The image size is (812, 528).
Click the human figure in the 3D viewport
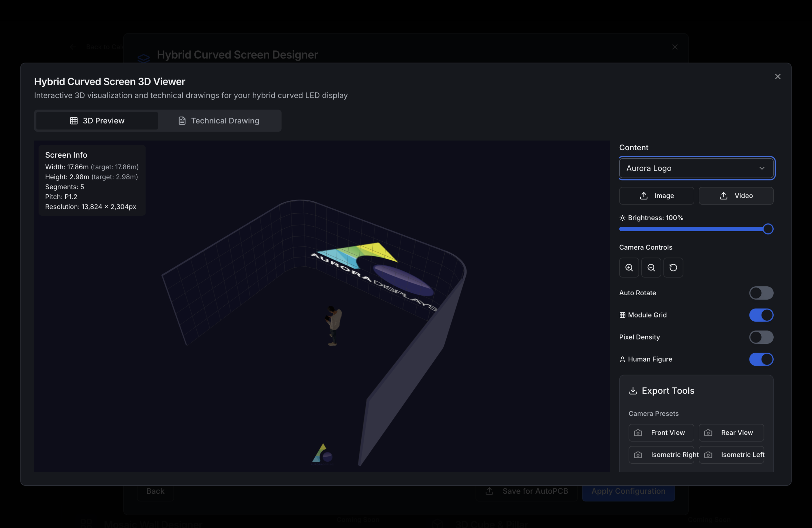click(x=333, y=324)
